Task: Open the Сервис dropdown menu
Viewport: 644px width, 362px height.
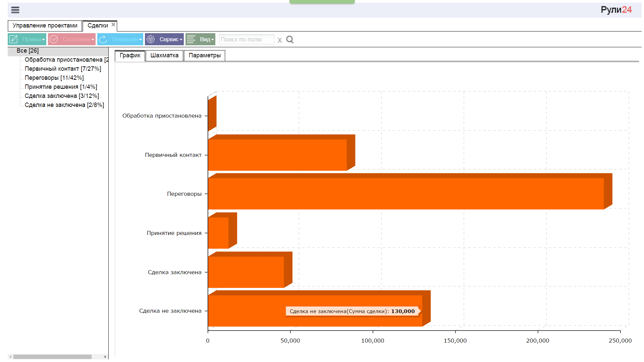Action: pos(181,40)
